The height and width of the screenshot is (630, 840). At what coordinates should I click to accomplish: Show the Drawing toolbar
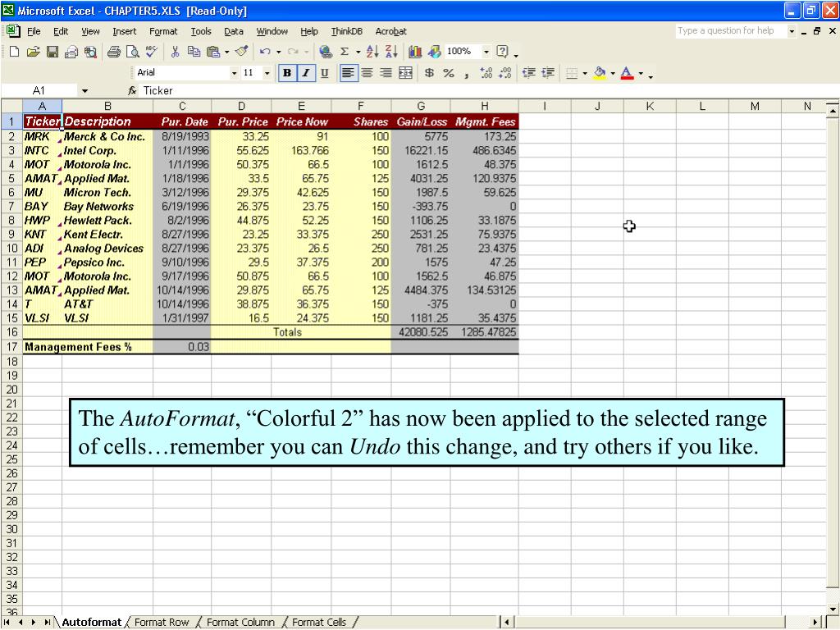point(435,52)
